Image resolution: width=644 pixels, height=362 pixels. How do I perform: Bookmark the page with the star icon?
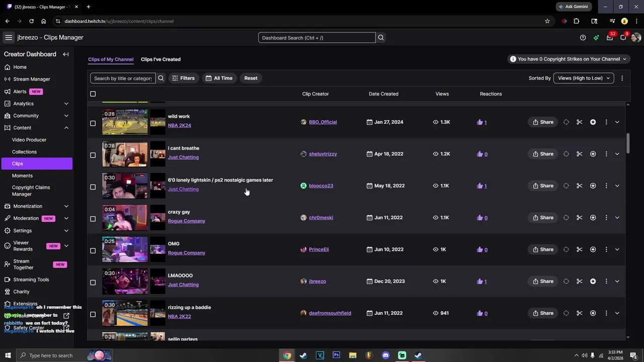coord(547,21)
